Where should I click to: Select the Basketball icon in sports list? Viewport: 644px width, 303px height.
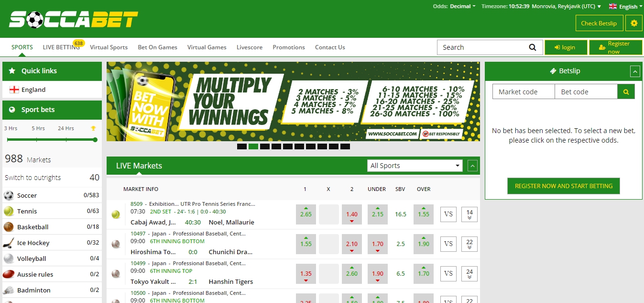pos(9,227)
